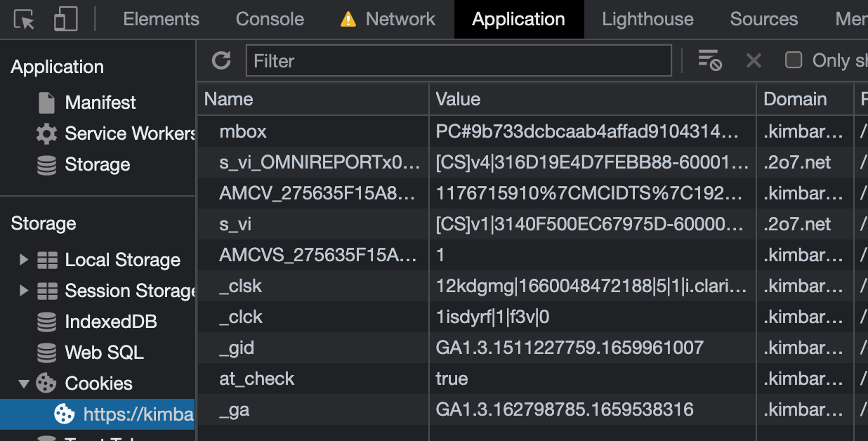Open Manifest in the Application sidebar

coord(100,103)
